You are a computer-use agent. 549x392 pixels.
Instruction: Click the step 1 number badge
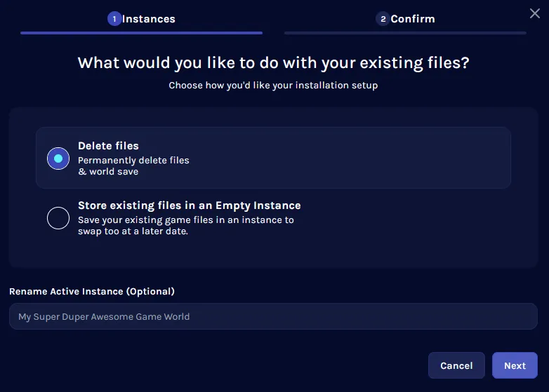114,19
